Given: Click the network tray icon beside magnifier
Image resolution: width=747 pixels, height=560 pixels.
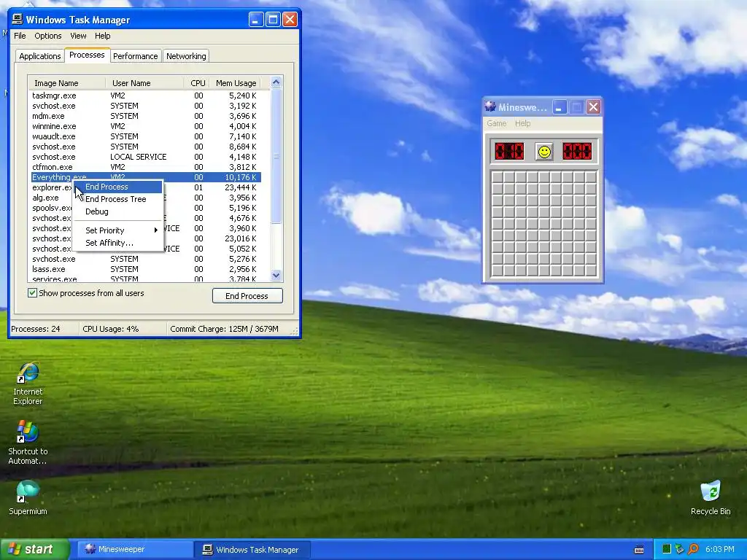Looking at the screenshot, I should 680,549.
